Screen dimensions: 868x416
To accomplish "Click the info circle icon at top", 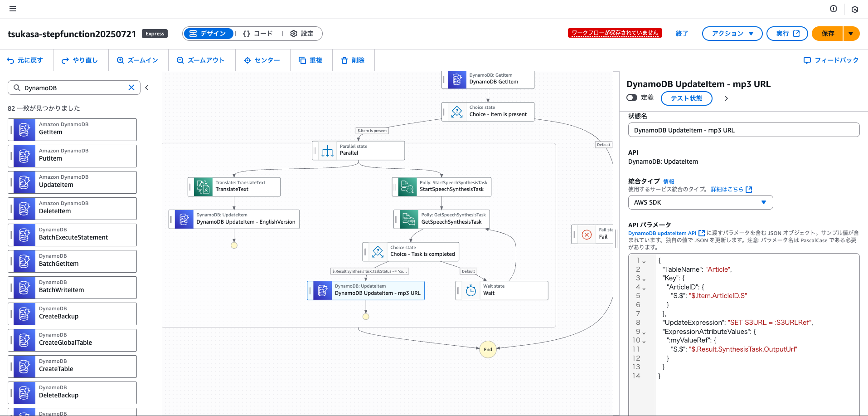I will [x=834, y=9].
